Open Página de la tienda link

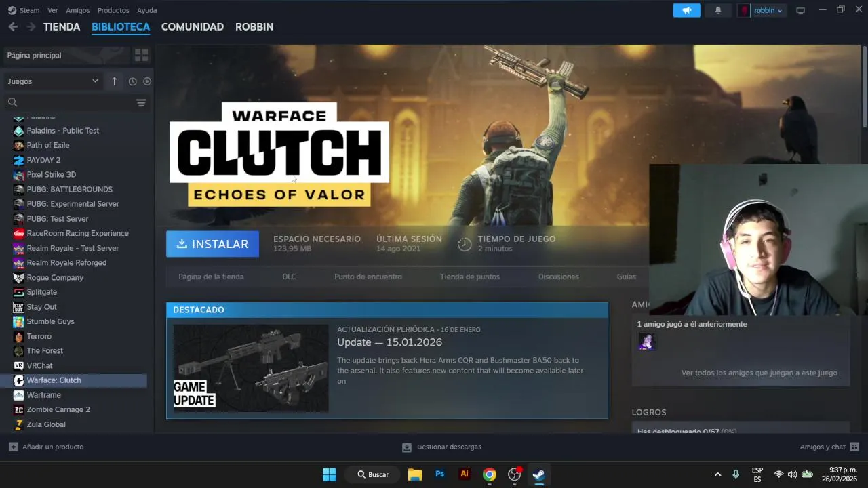point(211,277)
